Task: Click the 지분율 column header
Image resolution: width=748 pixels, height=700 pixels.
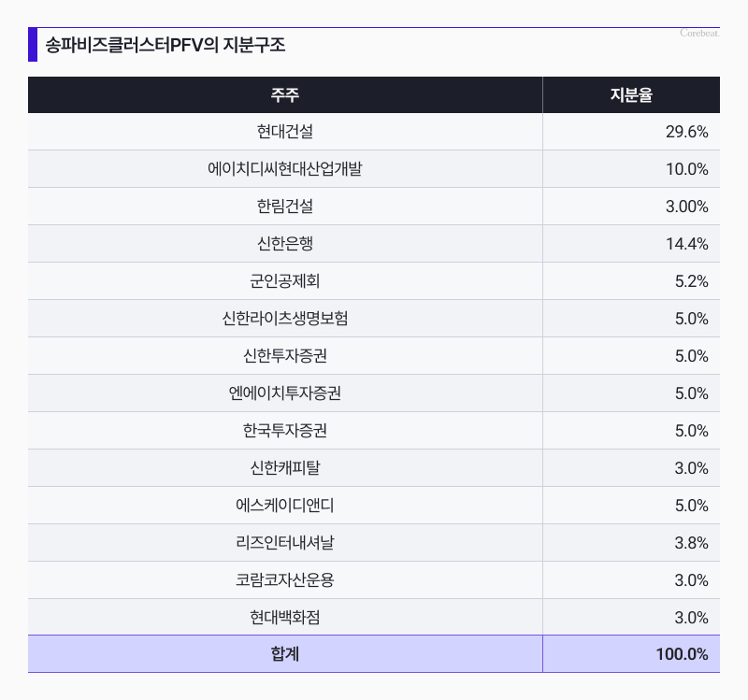Action: click(631, 95)
